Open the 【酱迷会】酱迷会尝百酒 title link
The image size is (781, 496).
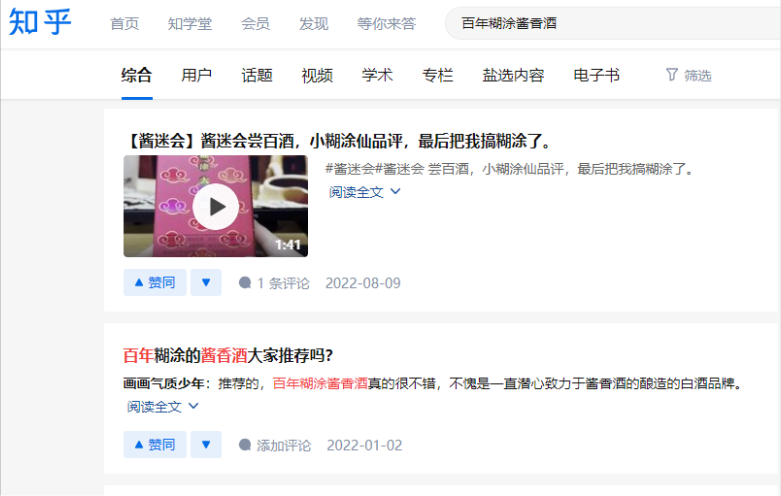[x=338, y=141]
